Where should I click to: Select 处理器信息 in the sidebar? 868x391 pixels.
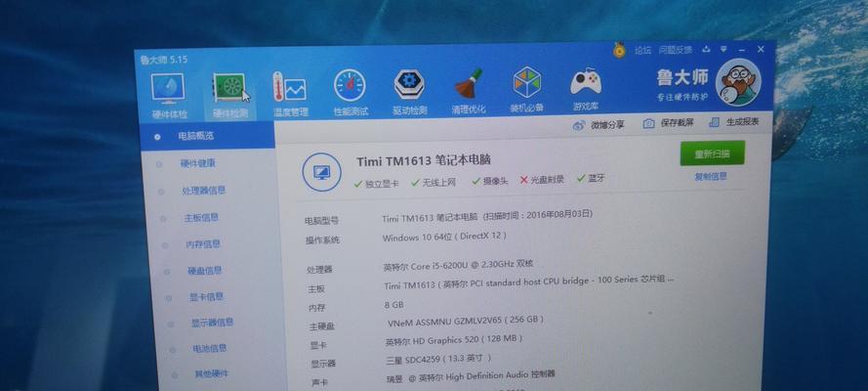(203, 191)
